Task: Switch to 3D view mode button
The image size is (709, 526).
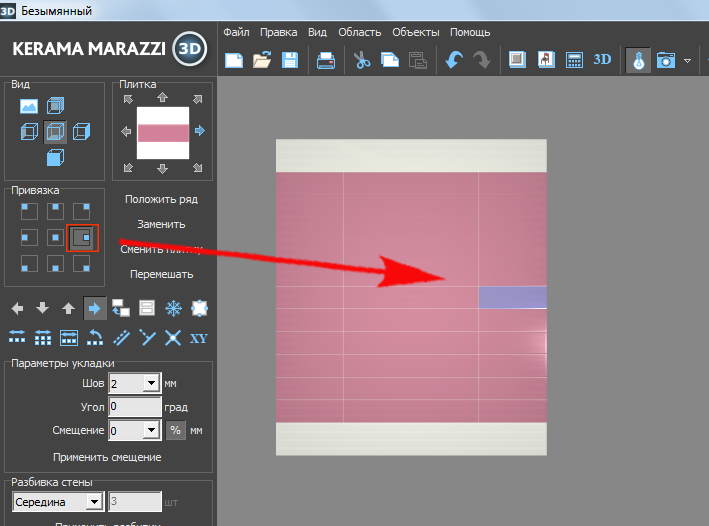Action: coord(602,59)
